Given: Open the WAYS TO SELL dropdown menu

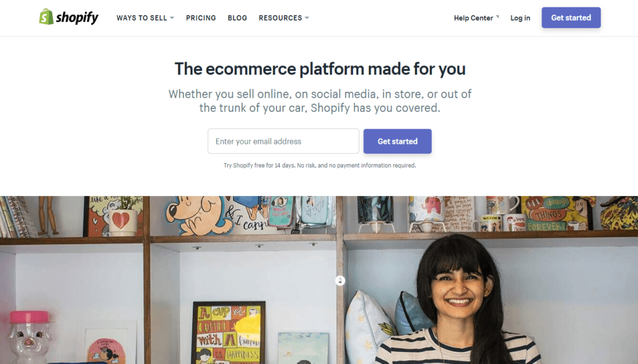Looking at the screenshot, I should pos(142,18).
